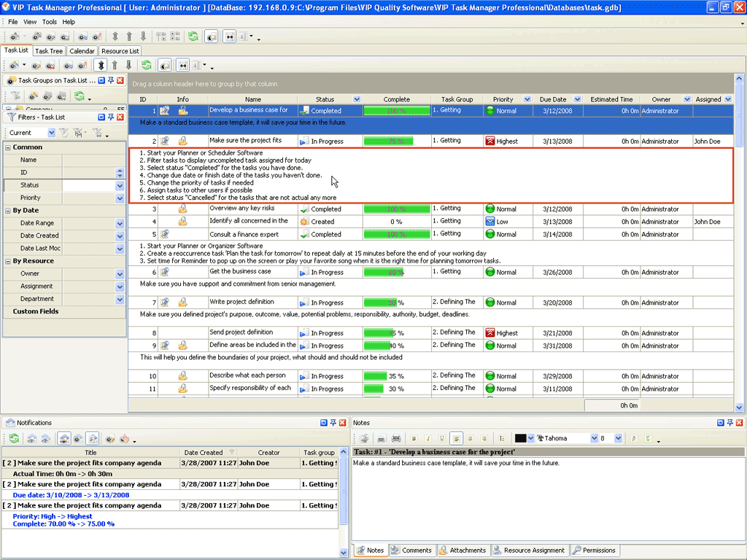Image resolution: width=747 pixels, height=560 pixels.
Task: Collapse the Common filters section
Action: (8, 147)
